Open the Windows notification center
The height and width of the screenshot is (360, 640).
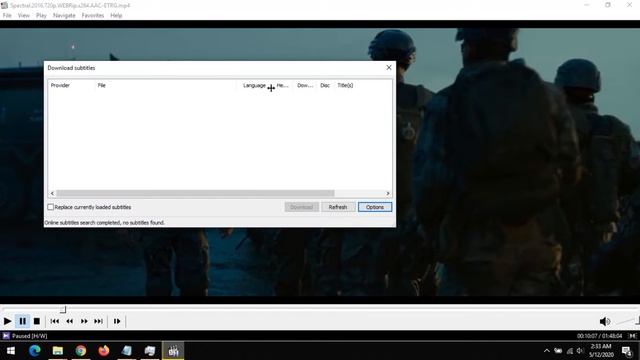[x=627, y=351]
